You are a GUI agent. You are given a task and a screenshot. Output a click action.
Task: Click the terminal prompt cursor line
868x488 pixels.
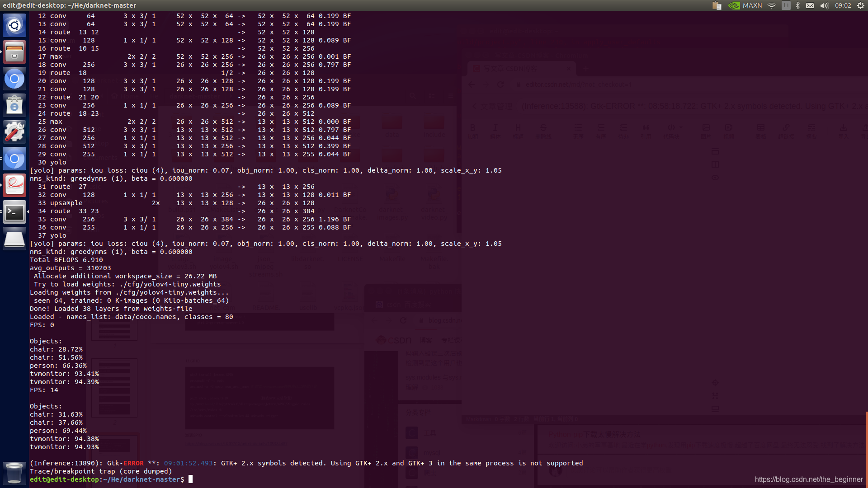[190, 479]
